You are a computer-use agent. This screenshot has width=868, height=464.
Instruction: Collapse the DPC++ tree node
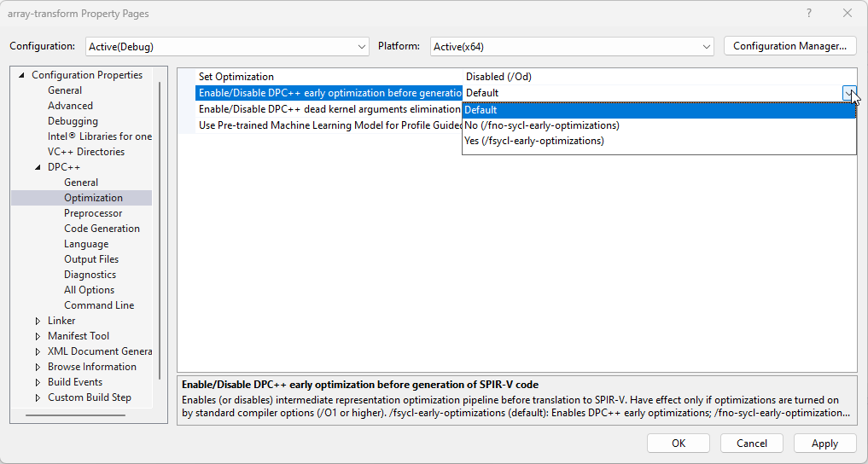pos(38,167)
